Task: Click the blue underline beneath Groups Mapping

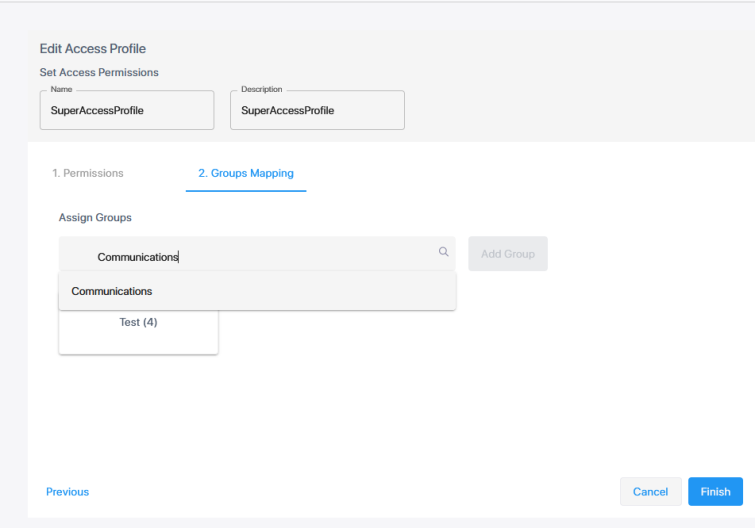Action: (246, 190)
